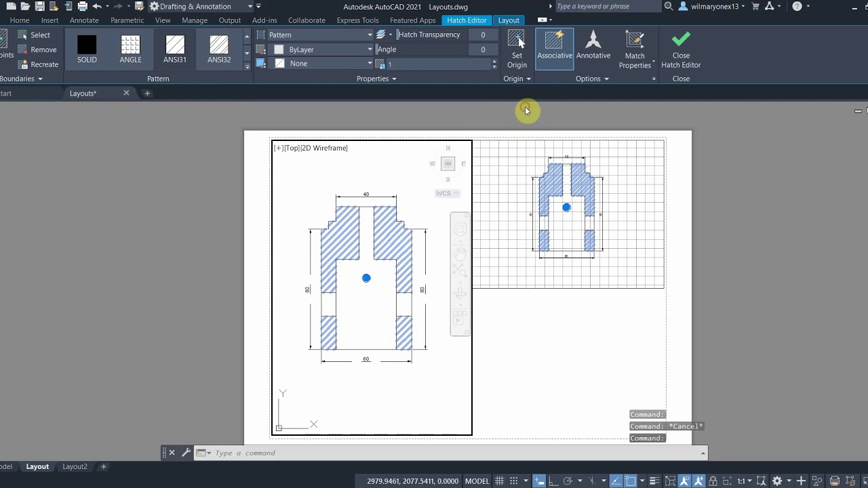868x488 pixels.
Task: Click the hatch Angle field
Action: pos(437,49)
